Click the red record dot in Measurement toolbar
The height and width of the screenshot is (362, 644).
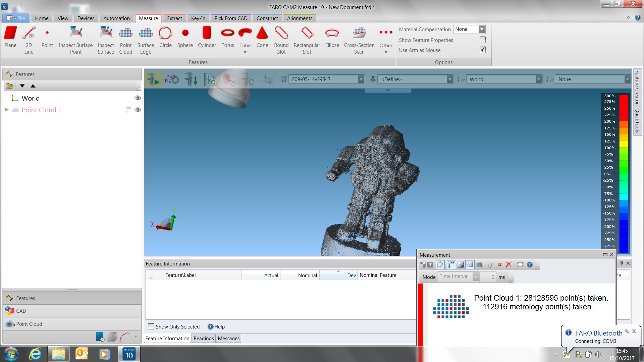pyautogui.click(x=499, y=265)
